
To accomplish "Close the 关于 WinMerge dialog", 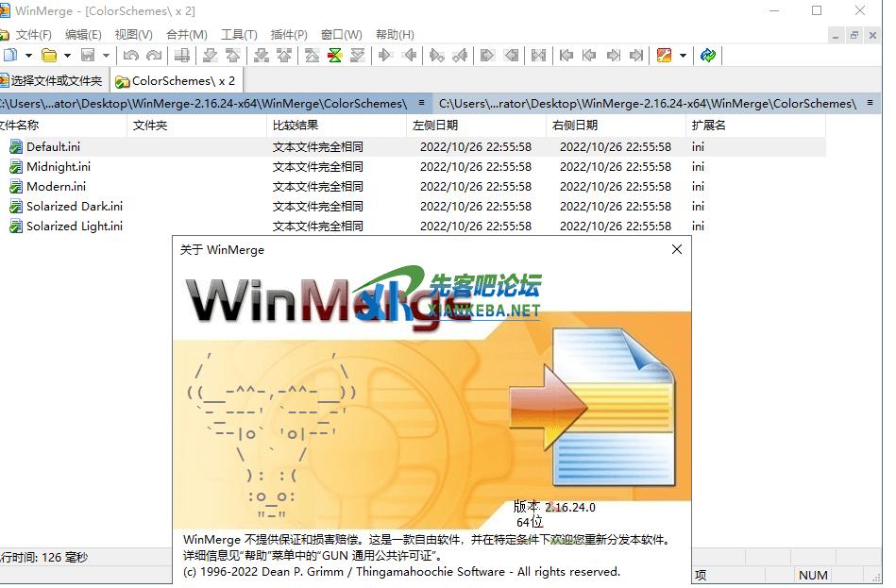I will pos(676,250).
